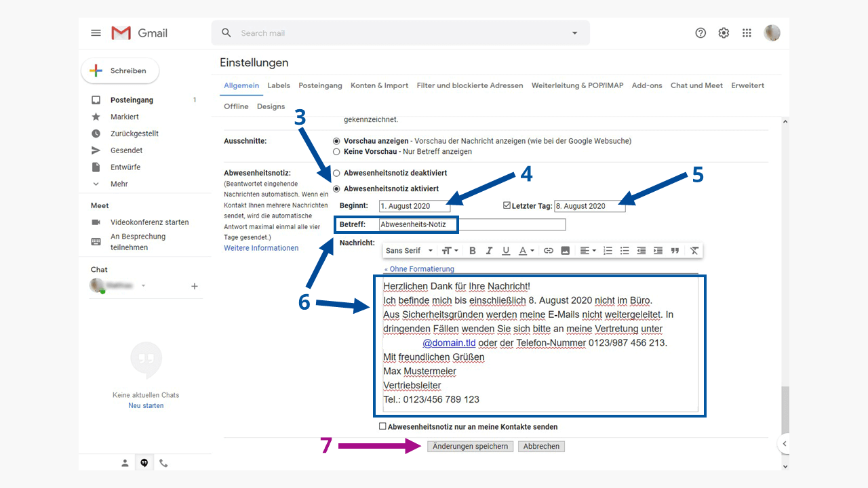
Task: Click the Gmail logo
Action: point(139,33)
